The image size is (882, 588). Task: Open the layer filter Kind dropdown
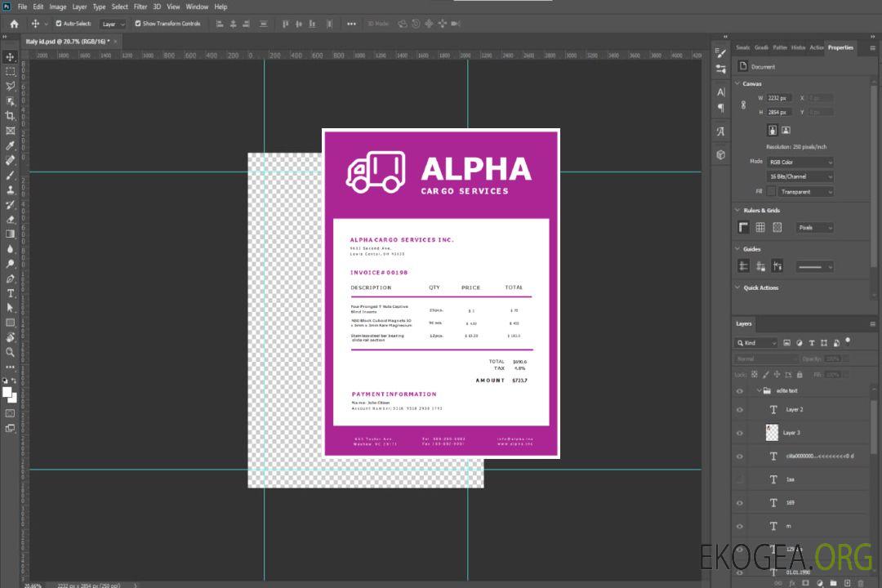coord(756,343)
